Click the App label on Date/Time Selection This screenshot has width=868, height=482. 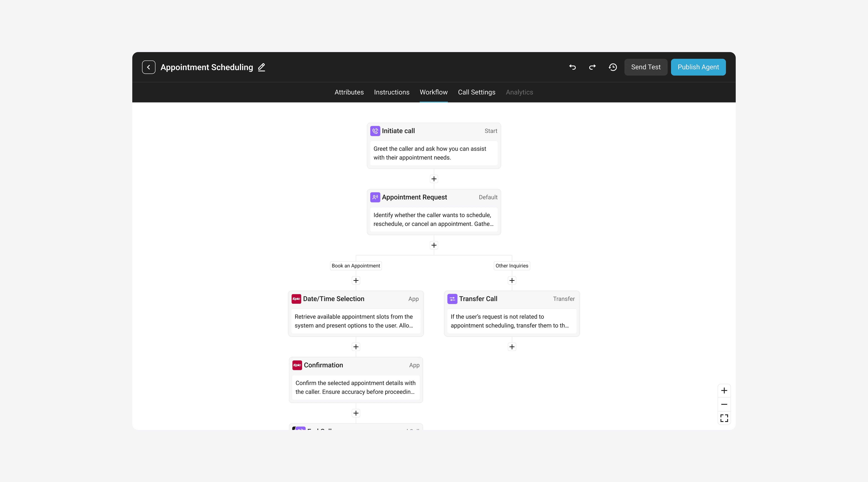click(x=413, y=299)
